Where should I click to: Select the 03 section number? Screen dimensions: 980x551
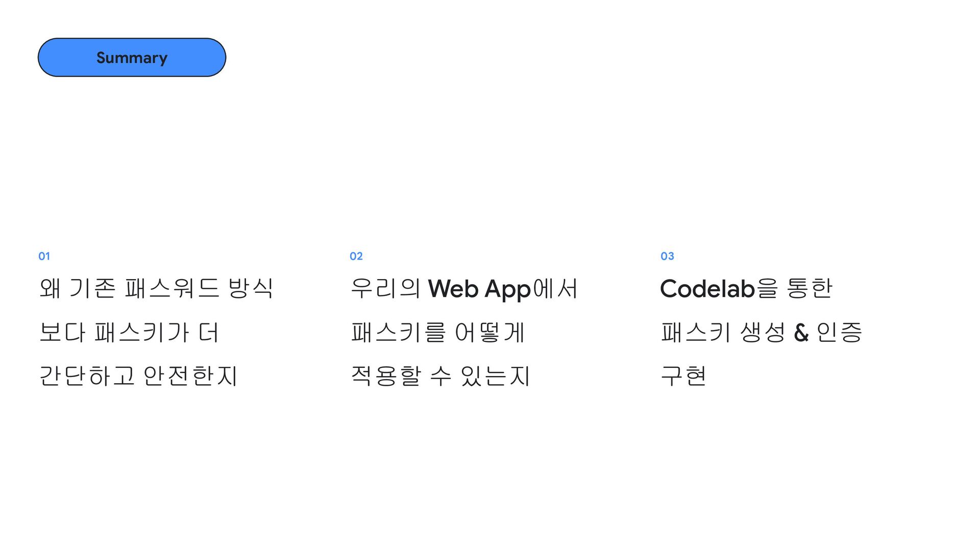(x=667, y=256)
